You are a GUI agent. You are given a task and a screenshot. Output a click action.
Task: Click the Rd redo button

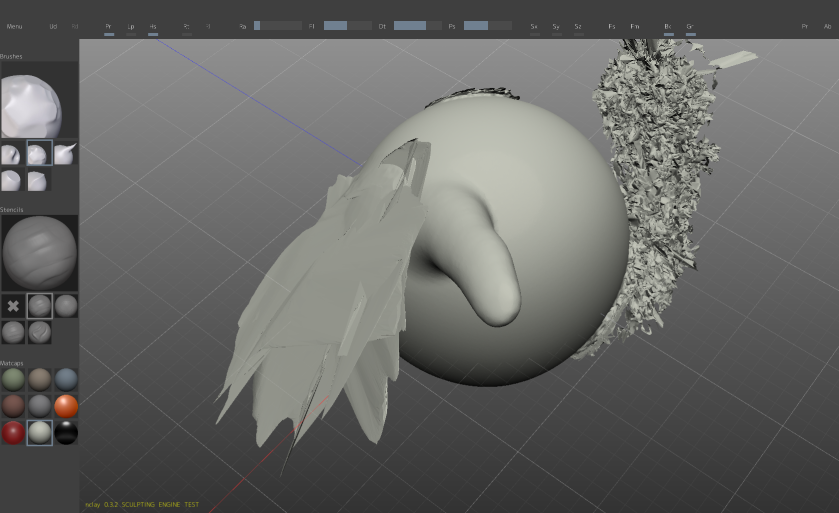[x=75, y=26]
